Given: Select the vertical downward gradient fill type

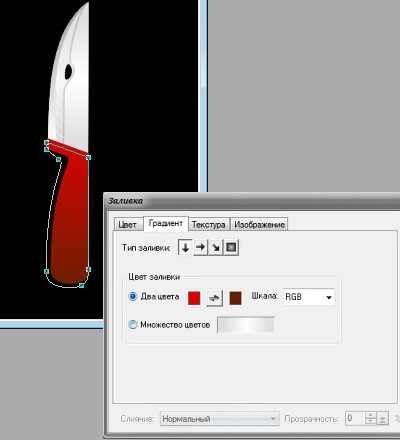Looking at the screenshot, I should [x=185, y=247].
